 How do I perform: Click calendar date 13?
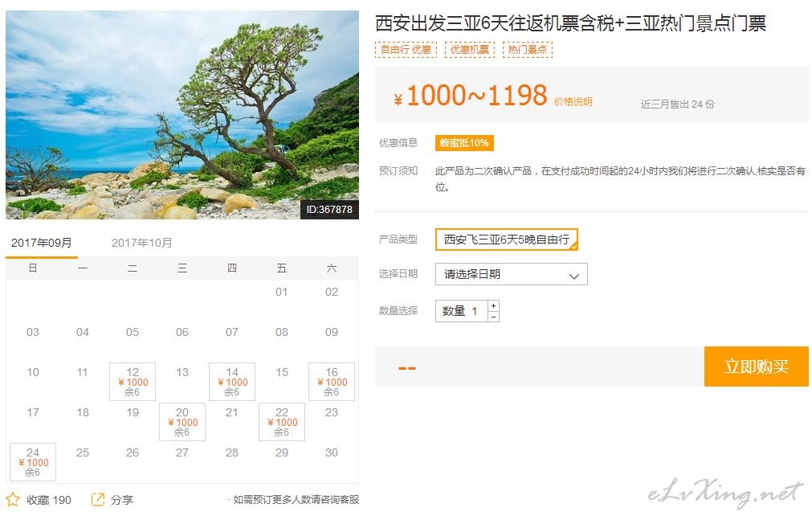(x=182, y=372)
